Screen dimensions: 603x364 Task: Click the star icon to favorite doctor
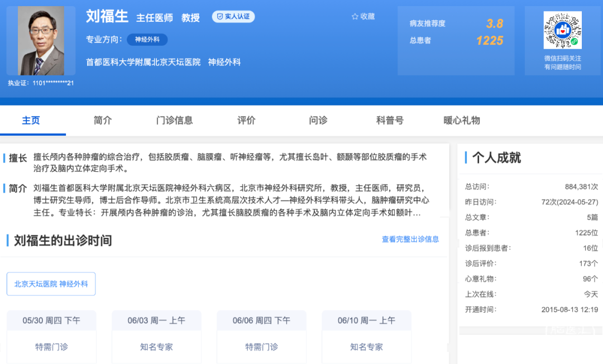point(355,17)
